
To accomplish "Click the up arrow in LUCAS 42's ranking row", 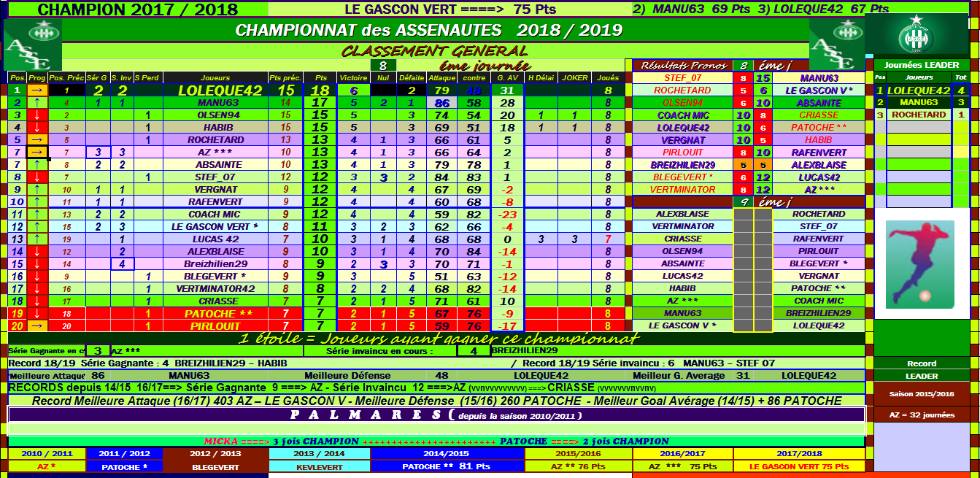I will tap(36, 239).
